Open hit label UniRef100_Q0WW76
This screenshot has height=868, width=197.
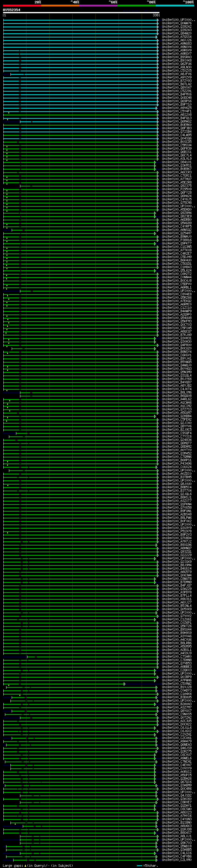(177, 23)
